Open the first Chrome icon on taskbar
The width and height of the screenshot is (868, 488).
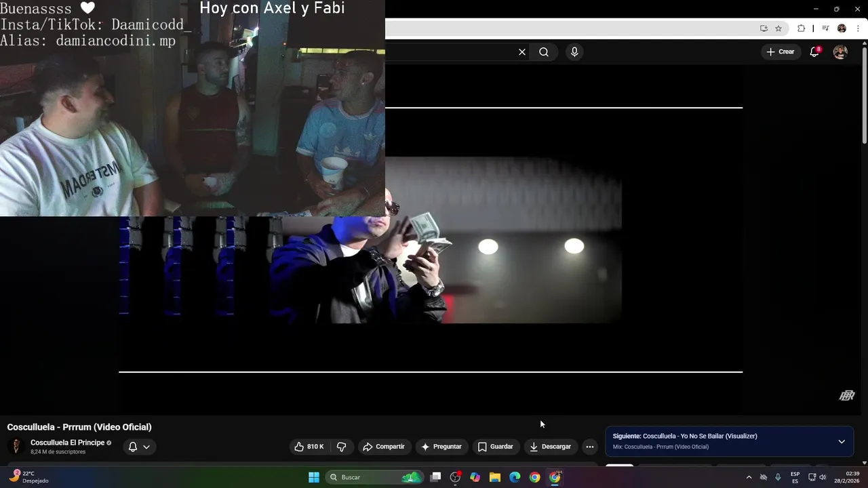[x=535, y=477]
